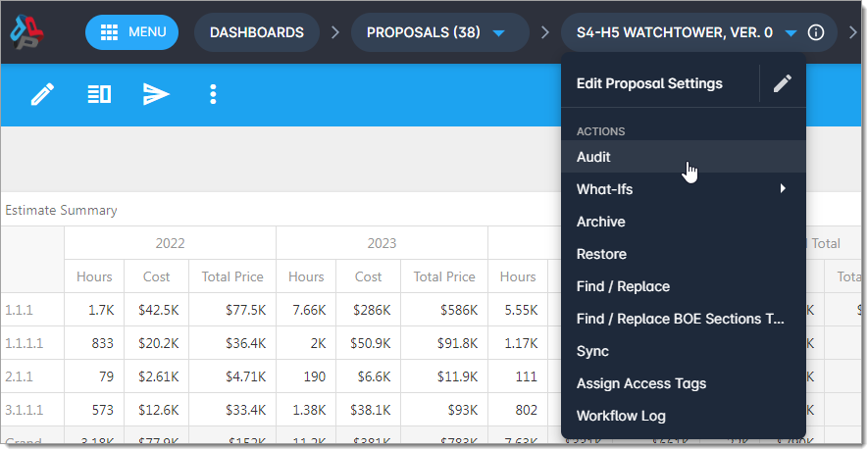Viewport: 868px width, 450px height.
Task: Click the pencil edit icon in blue toolbar
Action: [x=42, y=94]
